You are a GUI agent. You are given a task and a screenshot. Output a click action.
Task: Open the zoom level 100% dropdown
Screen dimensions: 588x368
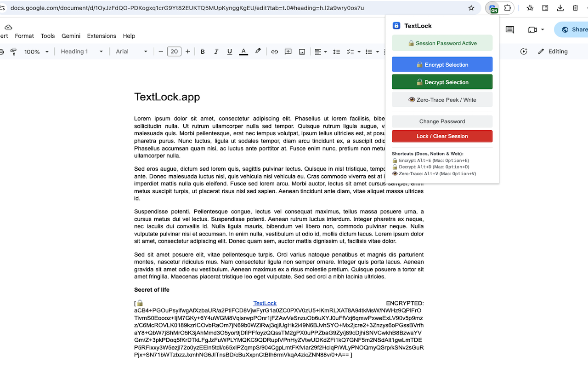coord(36,52)
